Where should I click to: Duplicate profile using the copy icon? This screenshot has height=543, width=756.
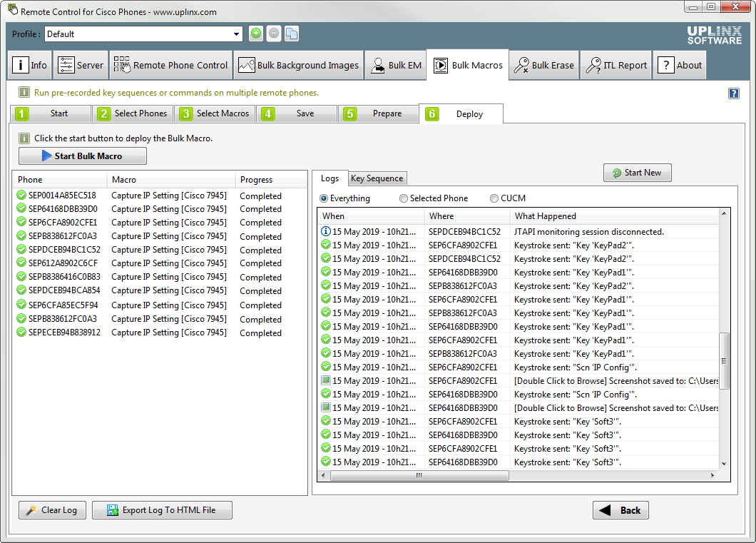pyautogui.click(x=292, y=34)
